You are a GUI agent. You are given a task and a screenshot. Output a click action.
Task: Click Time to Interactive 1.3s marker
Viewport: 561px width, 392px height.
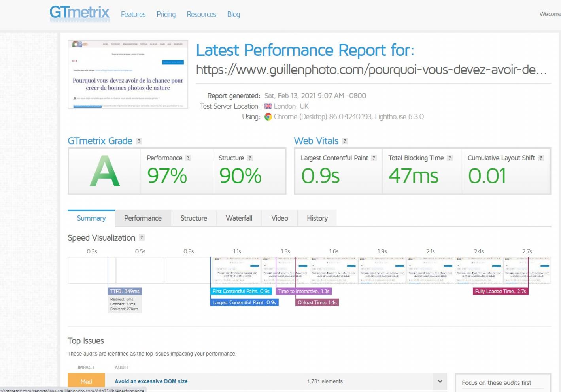point(304,291)
